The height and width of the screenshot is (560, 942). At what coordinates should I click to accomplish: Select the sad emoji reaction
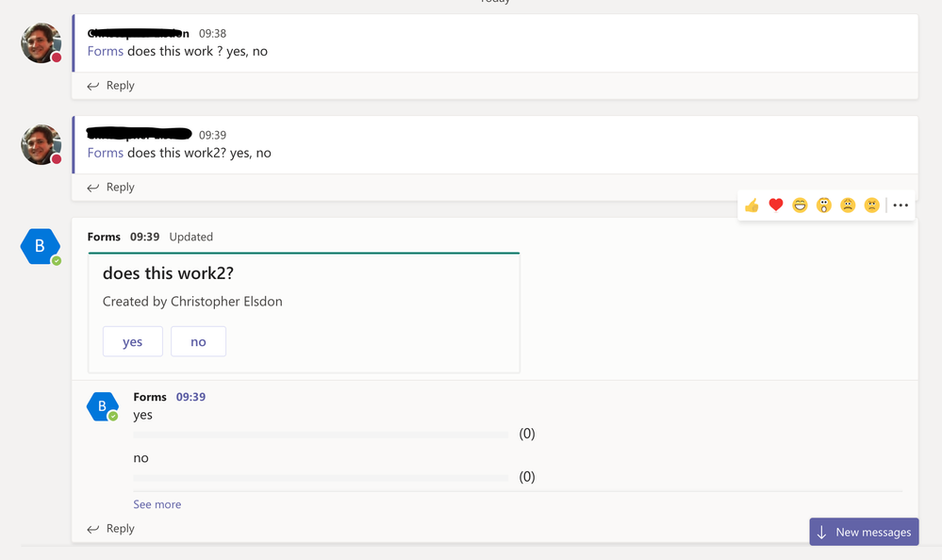(848, 205)
